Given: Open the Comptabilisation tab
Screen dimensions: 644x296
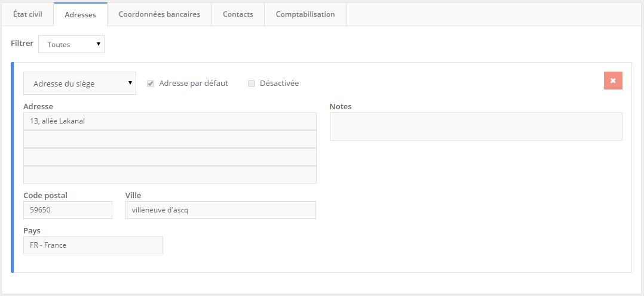Looking at the screenshot, I should coord(305,14).
